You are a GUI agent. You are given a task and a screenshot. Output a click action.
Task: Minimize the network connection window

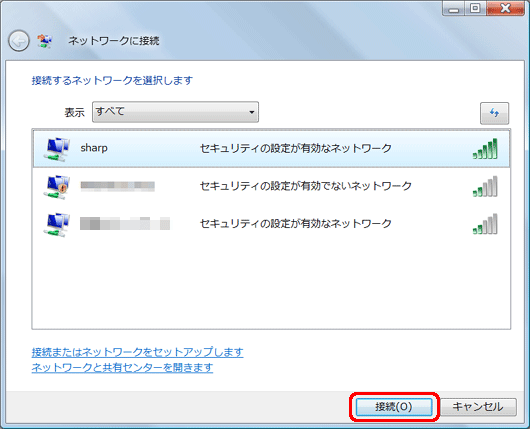tap(454, 8)
